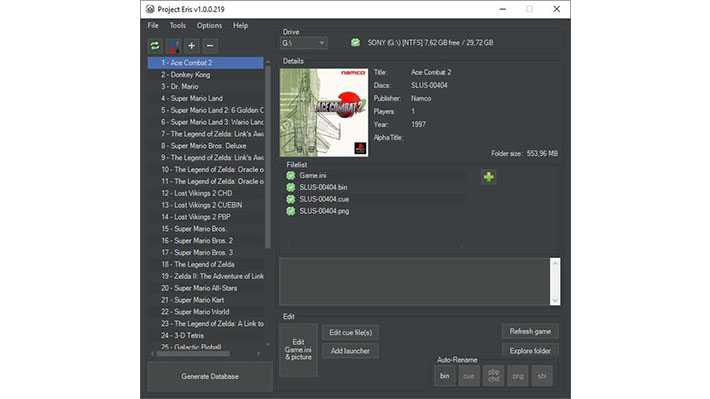Screen dimensions: 710x399
Task: Click the log box scroll down arrow
Action: point(555,300)
